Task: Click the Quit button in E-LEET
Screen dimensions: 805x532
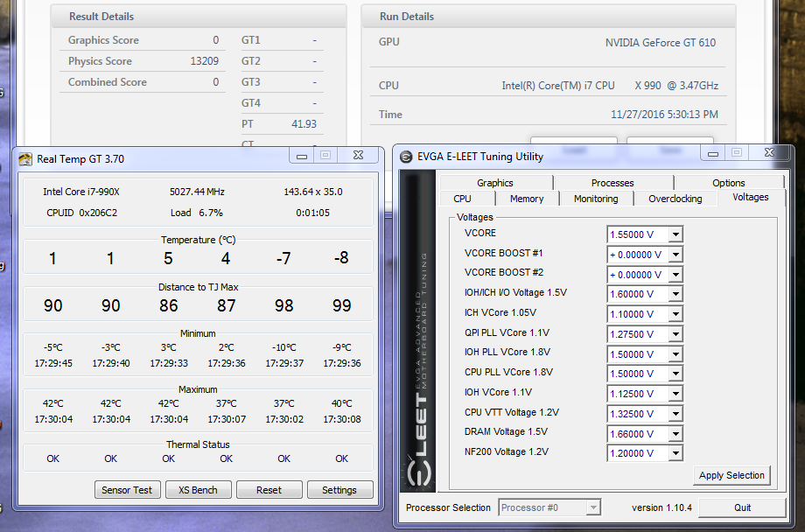Action: pyautogui.click(x=742, y=507)
